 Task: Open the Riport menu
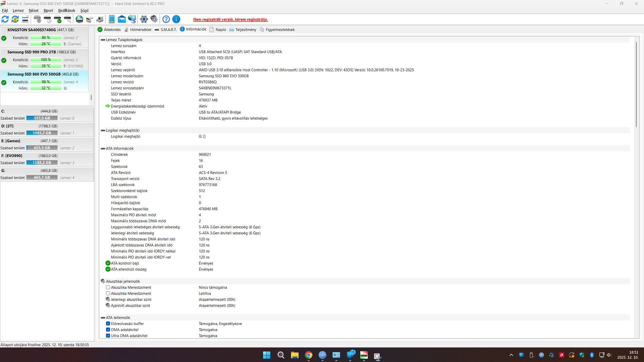click(x=48, y=11)
